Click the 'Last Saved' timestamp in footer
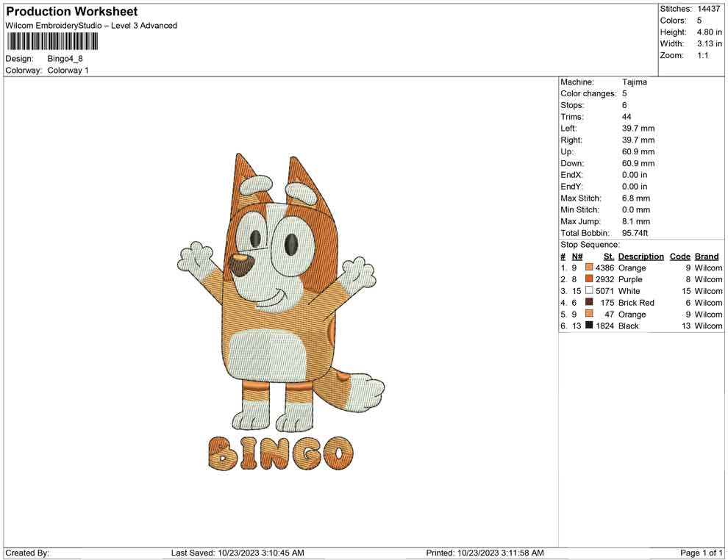 pos(238,553)
